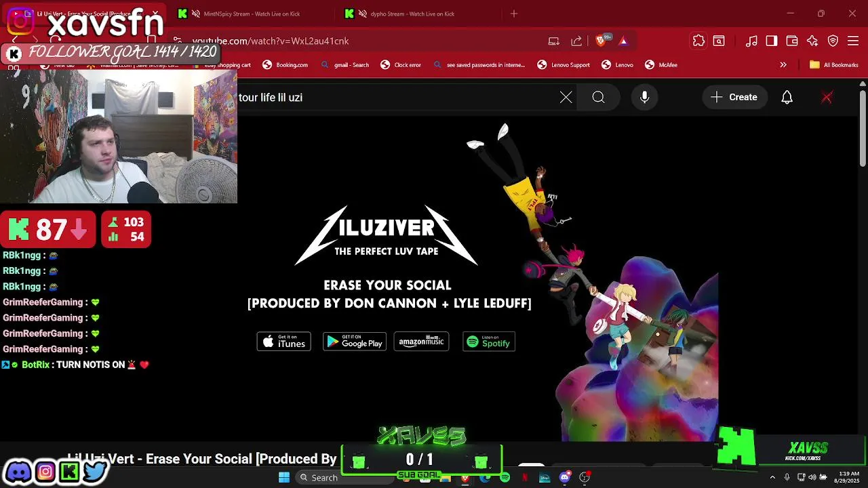Open Netflix from the taskbar

click(525, 478)
